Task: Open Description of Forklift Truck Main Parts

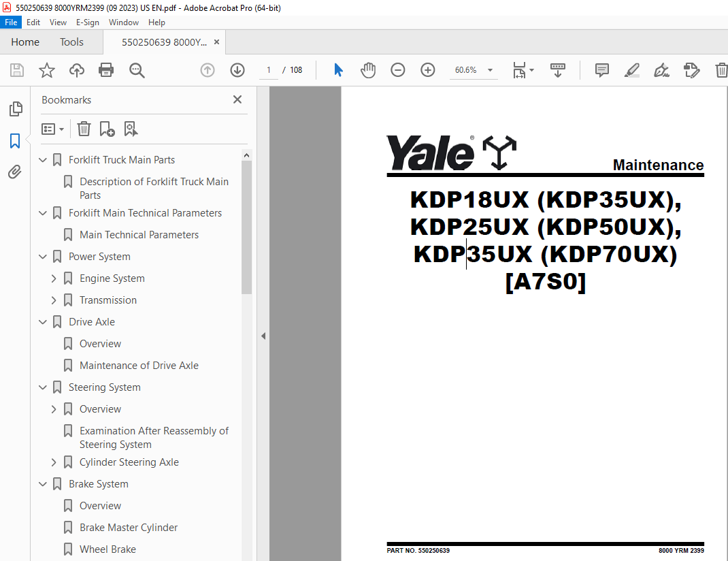Action: (x=154, y=189)
